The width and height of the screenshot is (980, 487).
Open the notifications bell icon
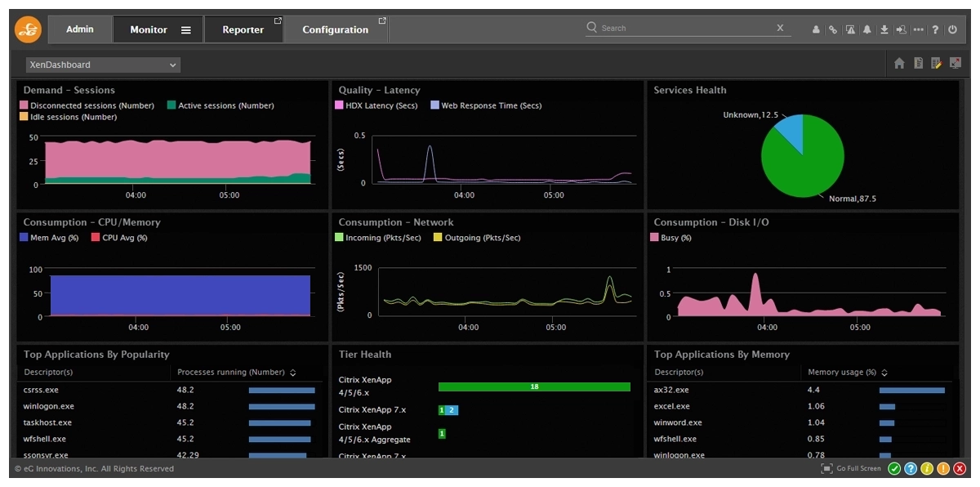tap(867, 29)
